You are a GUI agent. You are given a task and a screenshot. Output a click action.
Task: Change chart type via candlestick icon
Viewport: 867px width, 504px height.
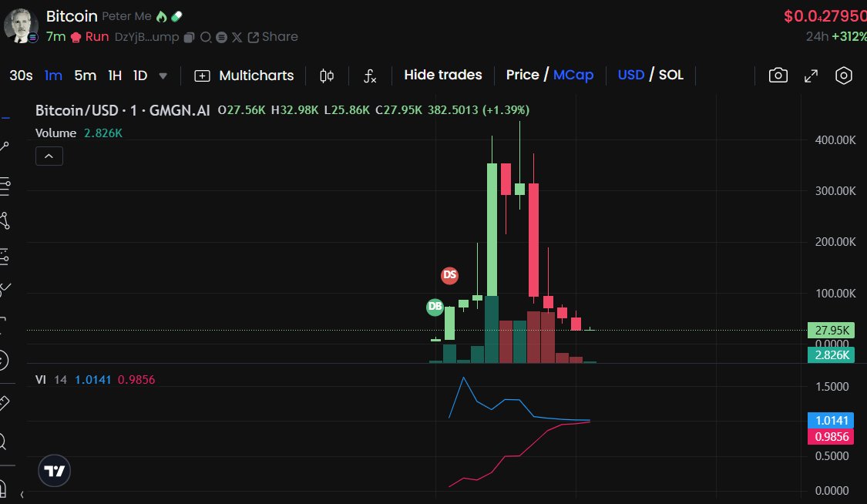[x=327, y=76]
